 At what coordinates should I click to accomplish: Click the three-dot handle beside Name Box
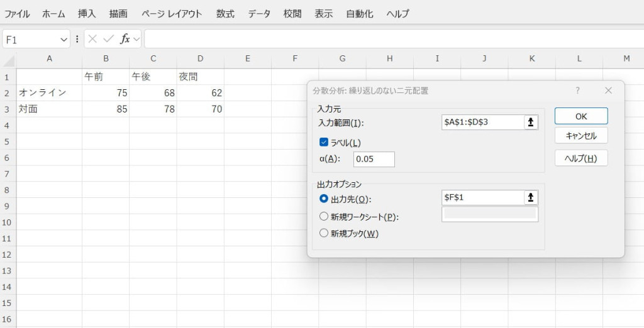(x=77, y=39)
